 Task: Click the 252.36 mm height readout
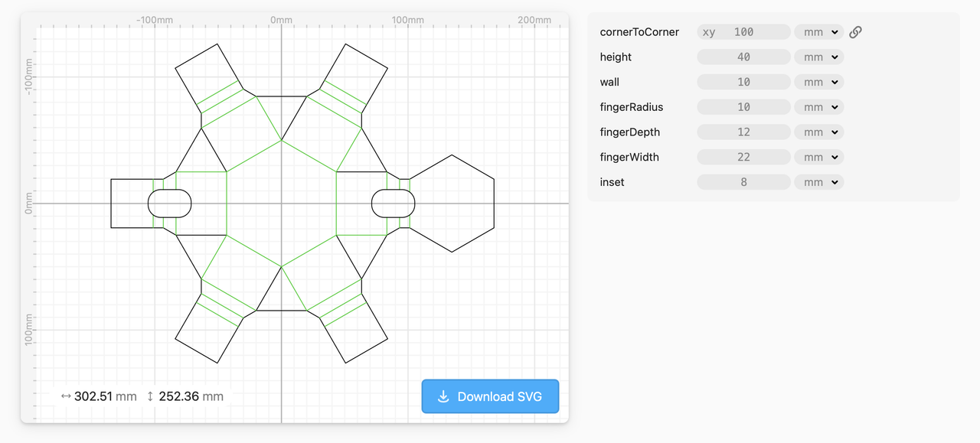[x=191, y=396]
